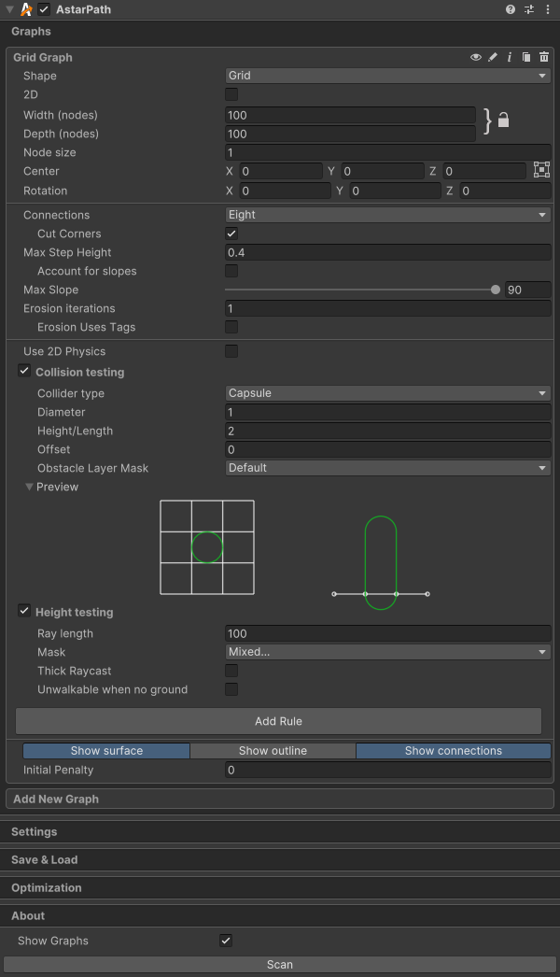Duplicate the Grid Graph with copy icon
Viewport: 560px width, 977px height.
pyautogui.click(x=526, y=57)
